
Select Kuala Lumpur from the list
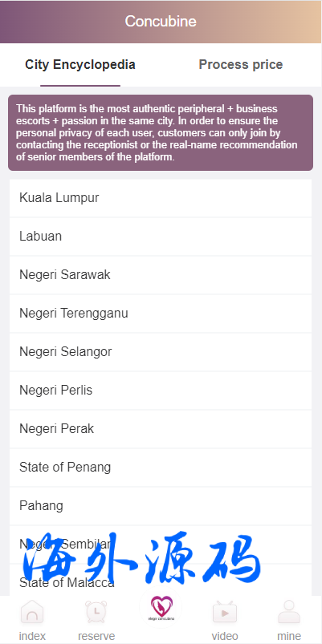tap(161, 198)
